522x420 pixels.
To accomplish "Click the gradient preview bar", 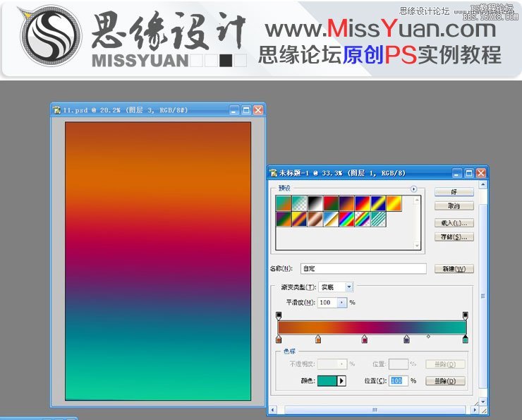I will [372, 328].
